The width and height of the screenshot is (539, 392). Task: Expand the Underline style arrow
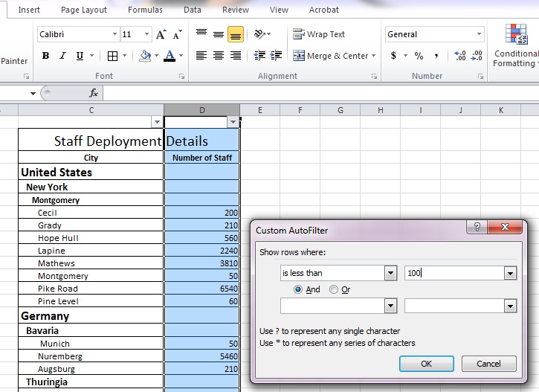(x=91, y=56)
